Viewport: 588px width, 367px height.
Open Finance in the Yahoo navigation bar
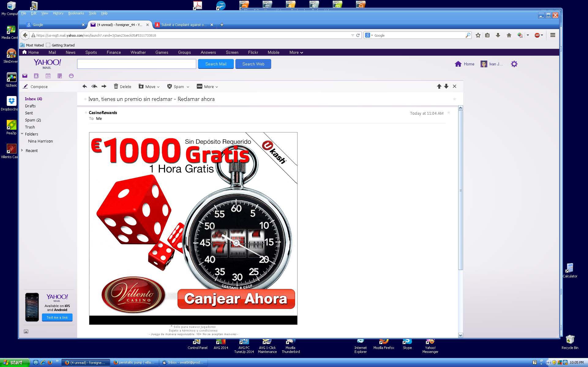click(x=114, y=53)
